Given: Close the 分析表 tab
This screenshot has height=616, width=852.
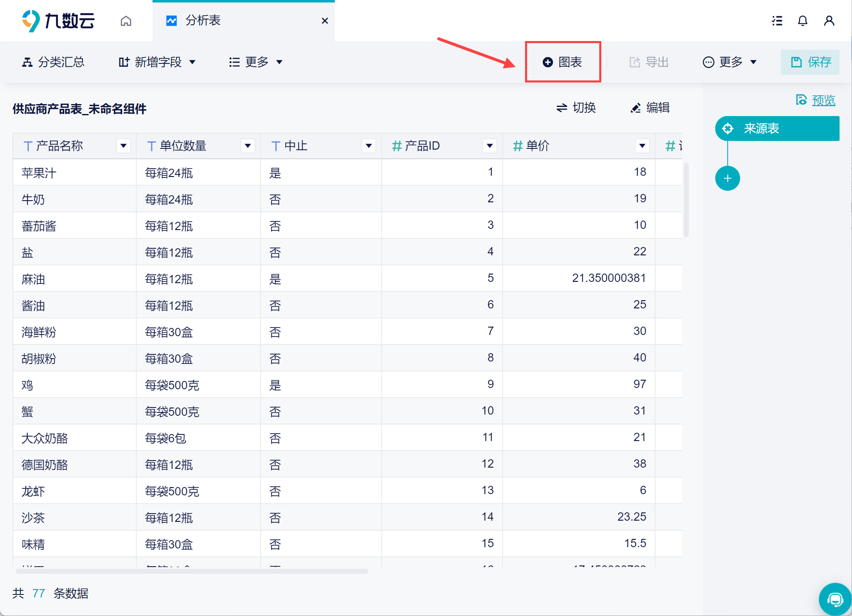Looking at the screenshot, I should 325,21.
